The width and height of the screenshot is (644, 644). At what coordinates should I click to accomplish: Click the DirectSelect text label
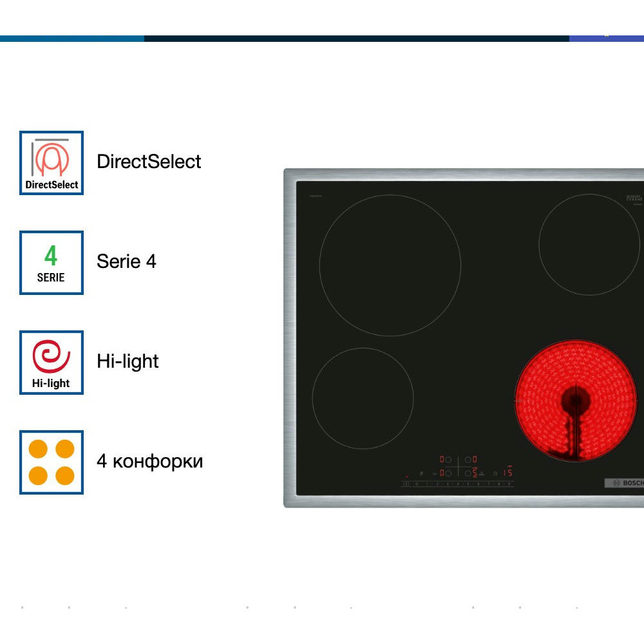149,162
